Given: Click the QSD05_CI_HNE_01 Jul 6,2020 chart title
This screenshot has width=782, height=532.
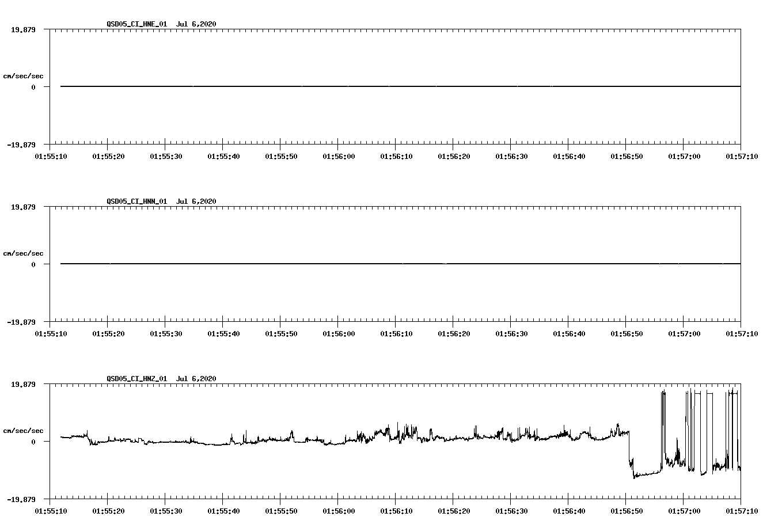Looking at the screenshot, I should [161, 24].
